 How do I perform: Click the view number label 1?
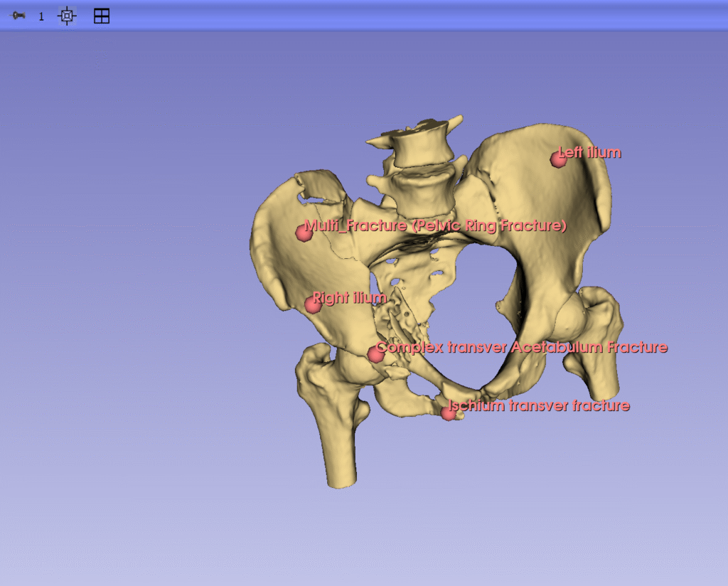41,17
